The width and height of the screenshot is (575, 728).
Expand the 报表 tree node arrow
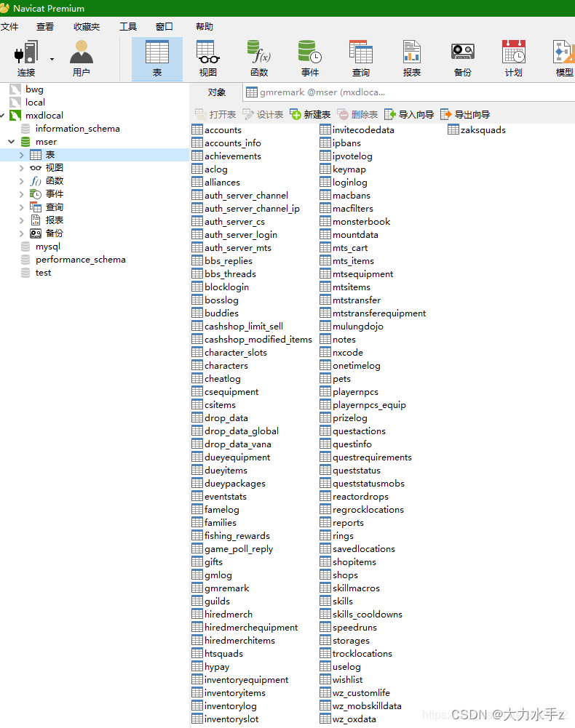pyautogui.click(x=21, y=220)
